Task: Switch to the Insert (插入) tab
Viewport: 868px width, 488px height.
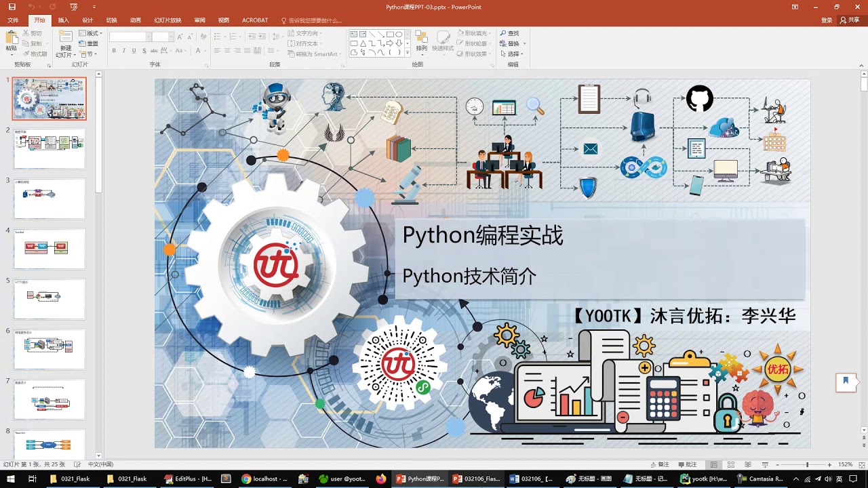Action: [64, 20]
